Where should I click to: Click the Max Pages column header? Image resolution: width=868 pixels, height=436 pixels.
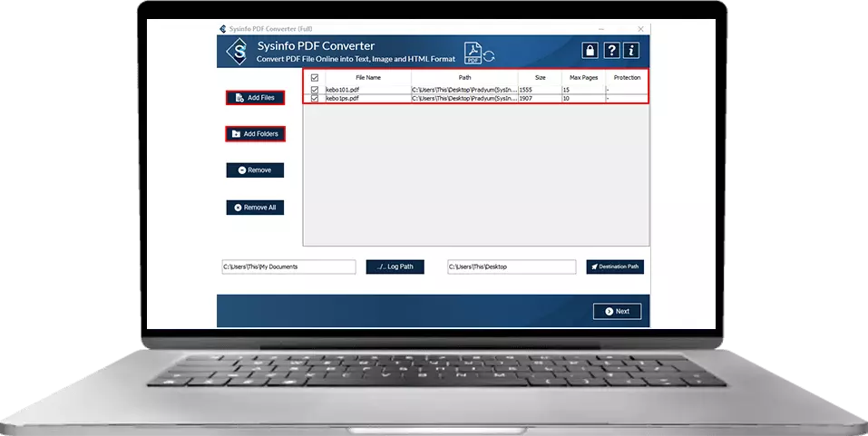click(583, 77)
